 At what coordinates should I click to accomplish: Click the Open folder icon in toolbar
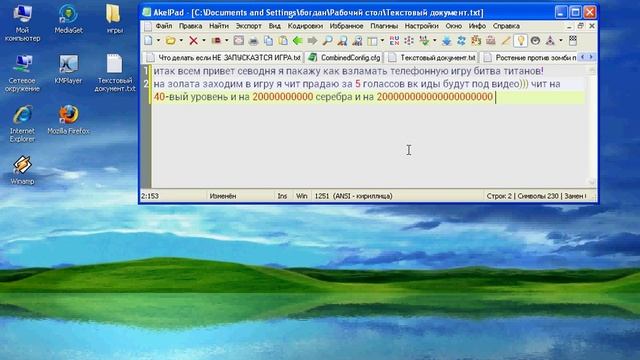[x=171, y=40]
